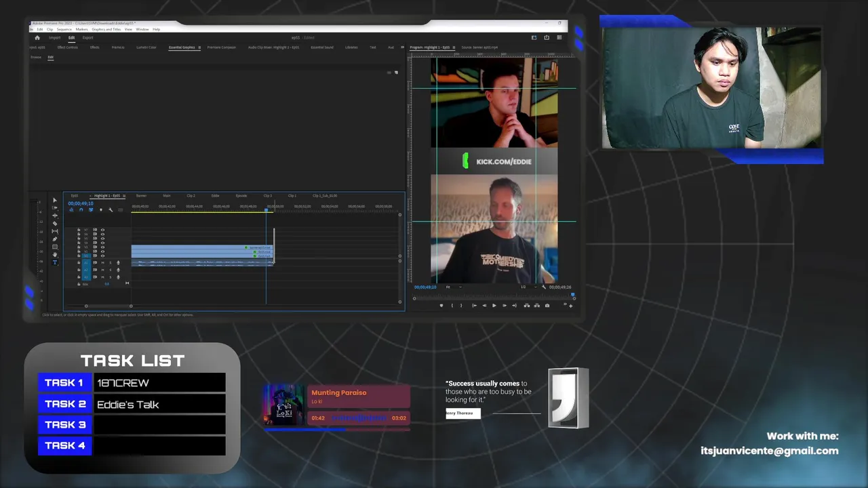Image resolution: width=868 pixels, height=488 pixels.
Task: Click Export Frame camera icon
Action: coord(547,306)
